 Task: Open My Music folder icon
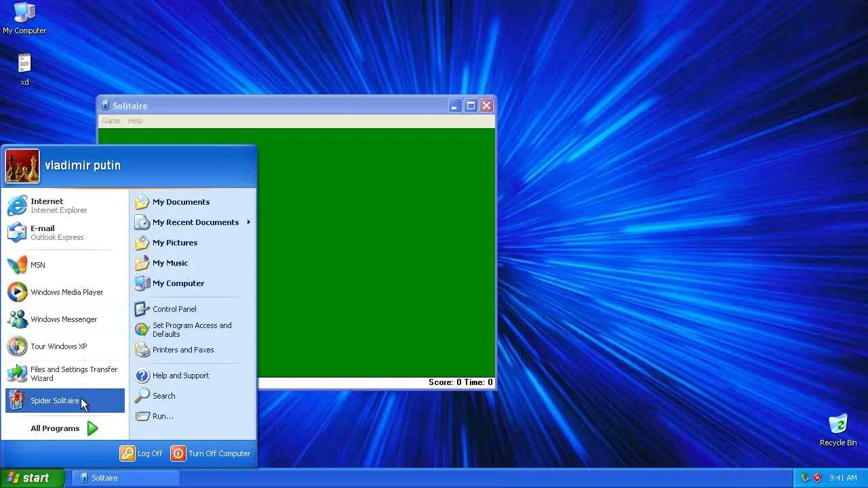[x=141, y=263]
